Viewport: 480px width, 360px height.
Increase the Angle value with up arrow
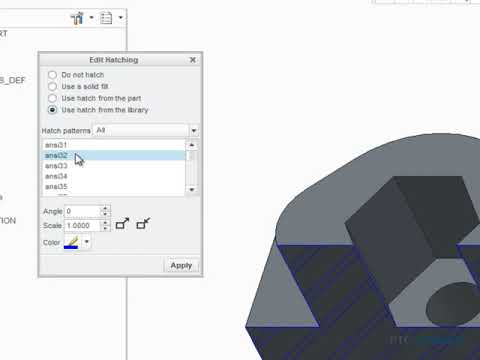(105, 208)
